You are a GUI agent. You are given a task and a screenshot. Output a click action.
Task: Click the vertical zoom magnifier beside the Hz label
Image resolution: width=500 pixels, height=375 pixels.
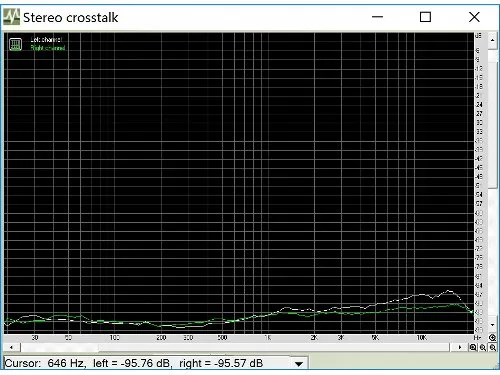click(x=492, y=337)
